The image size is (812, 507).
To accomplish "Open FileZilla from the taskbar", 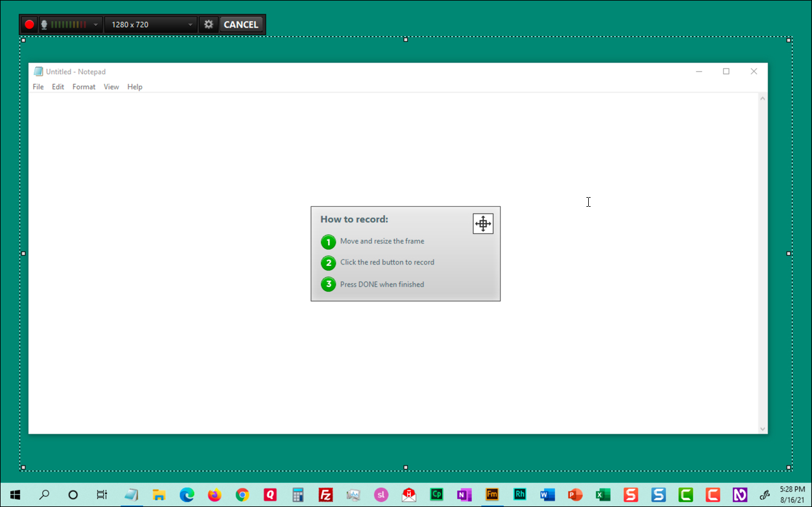I will tap(325, 495).
